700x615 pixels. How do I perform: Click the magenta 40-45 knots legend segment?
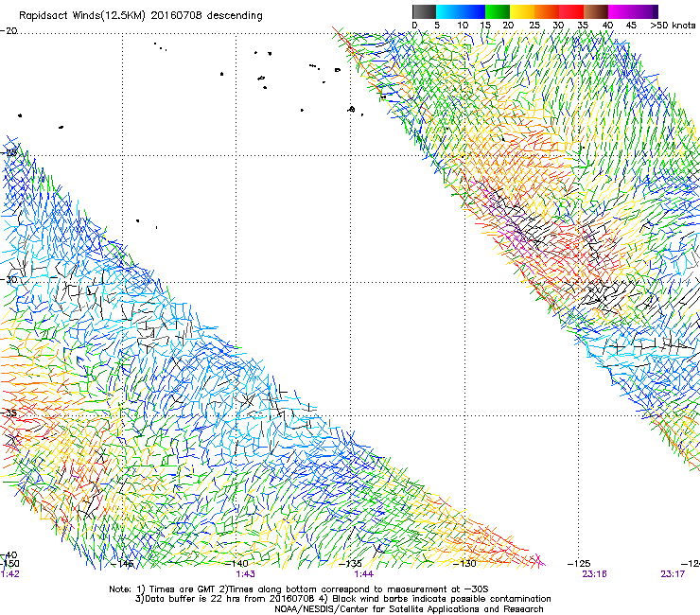coord(621,11)
